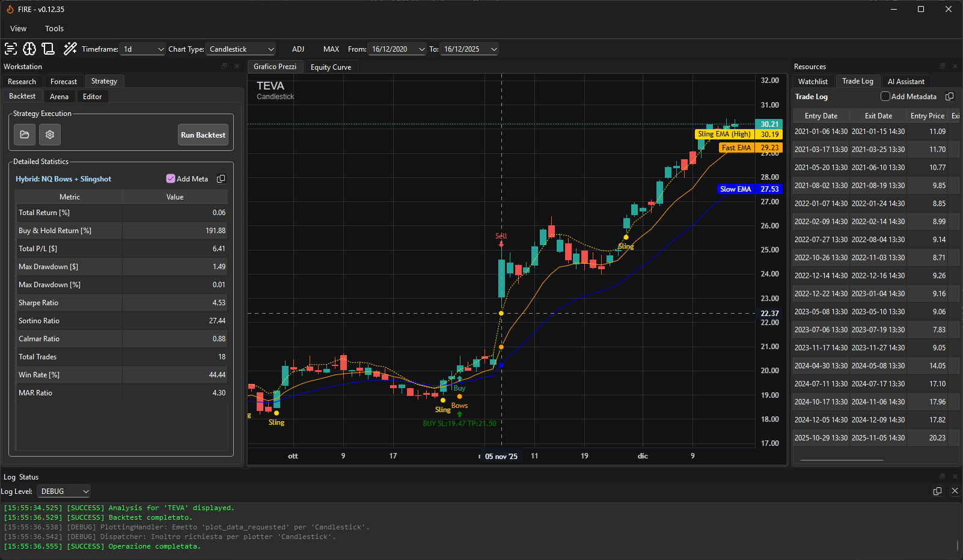Viewport: 963px width, 560px height.
Task: Click the brain icon in the toolbar
Action: pyautogui.click(x=29, y=49)
